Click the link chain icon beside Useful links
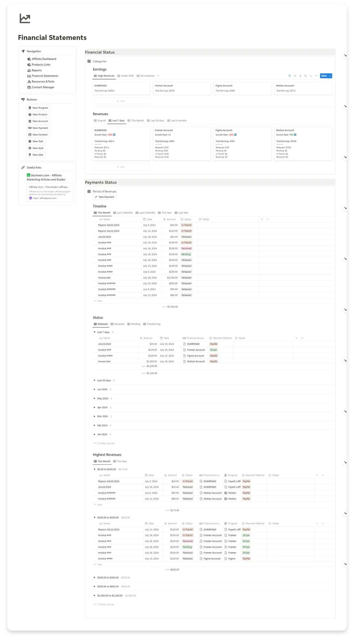Image resolution: width=353 pixels, height=644 pixels. coord(23,167)
